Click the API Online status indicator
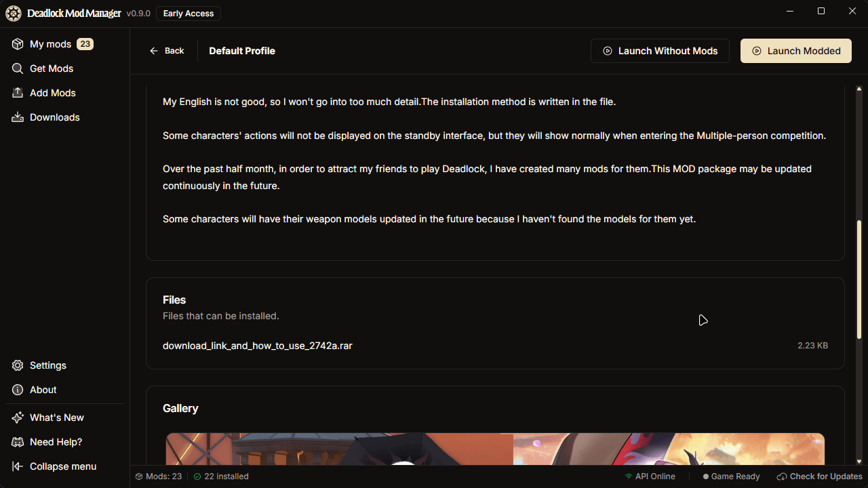868x488 pixels. [x=650, y=476]
